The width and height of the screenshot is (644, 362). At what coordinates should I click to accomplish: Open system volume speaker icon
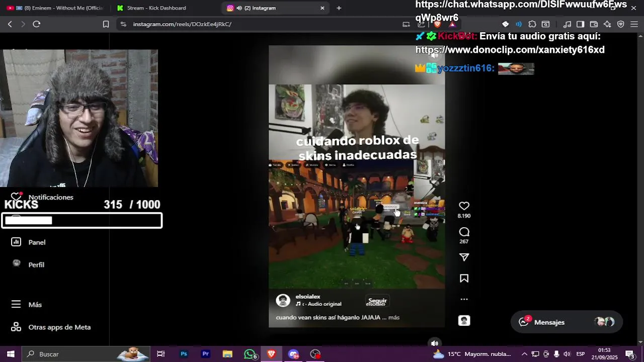[x=567, y=354]
